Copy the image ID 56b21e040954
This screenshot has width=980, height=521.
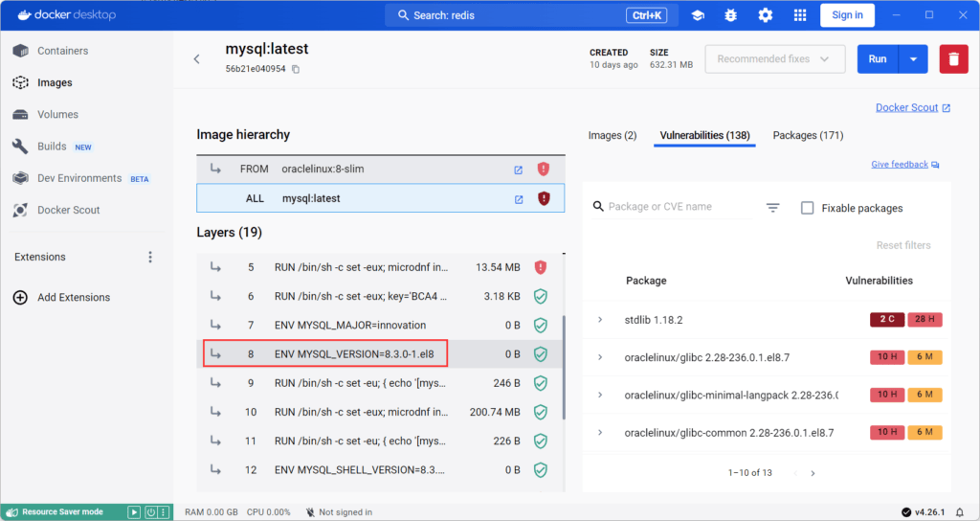(x=296, y=70)
